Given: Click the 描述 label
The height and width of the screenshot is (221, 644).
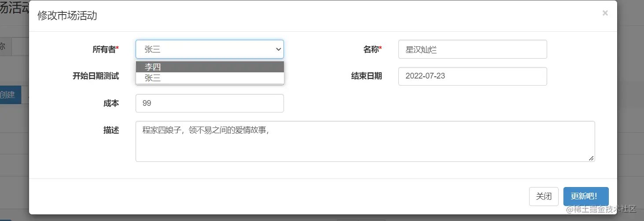Looking at the screenshot, I should pyautogui.click(x=111, y=130).
